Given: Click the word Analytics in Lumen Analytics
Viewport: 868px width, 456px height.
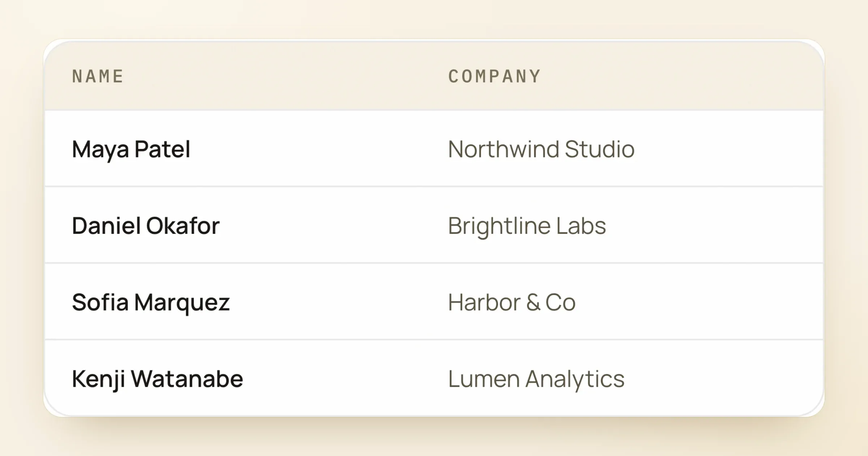Looking at the screenshot, I should 575,379.
